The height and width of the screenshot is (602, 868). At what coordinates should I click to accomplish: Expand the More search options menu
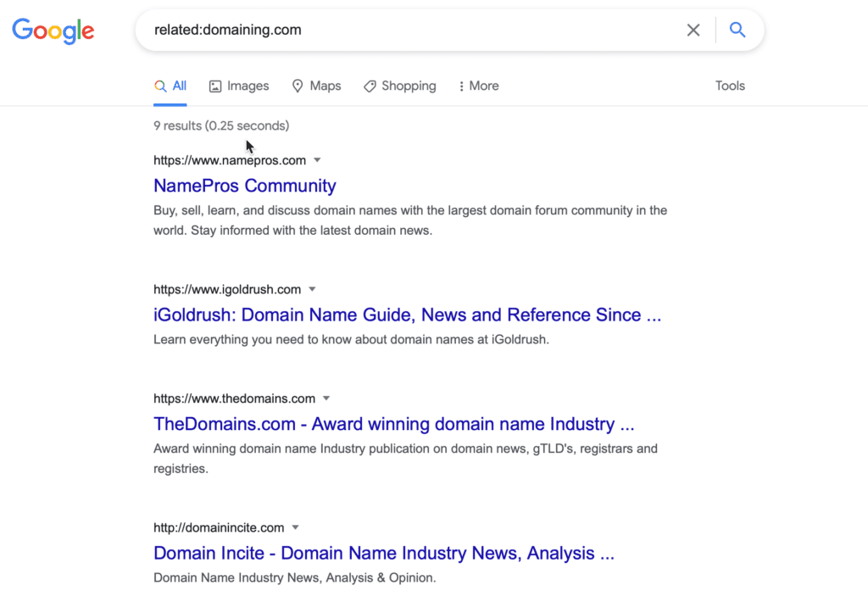click(478, 86)
